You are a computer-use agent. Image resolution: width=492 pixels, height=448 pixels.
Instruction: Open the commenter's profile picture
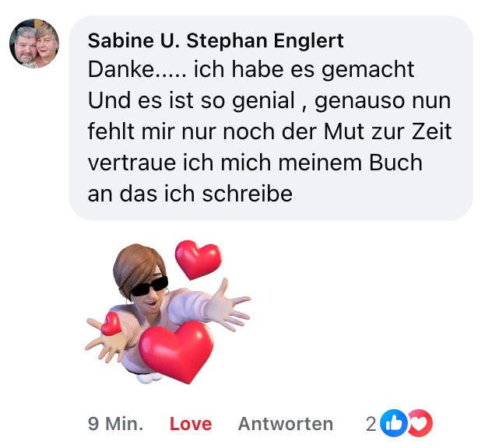[34, 44]
